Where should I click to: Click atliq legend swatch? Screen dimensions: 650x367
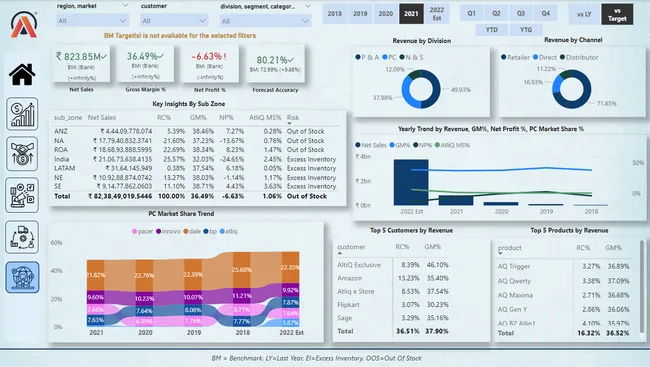coord(222,231)
